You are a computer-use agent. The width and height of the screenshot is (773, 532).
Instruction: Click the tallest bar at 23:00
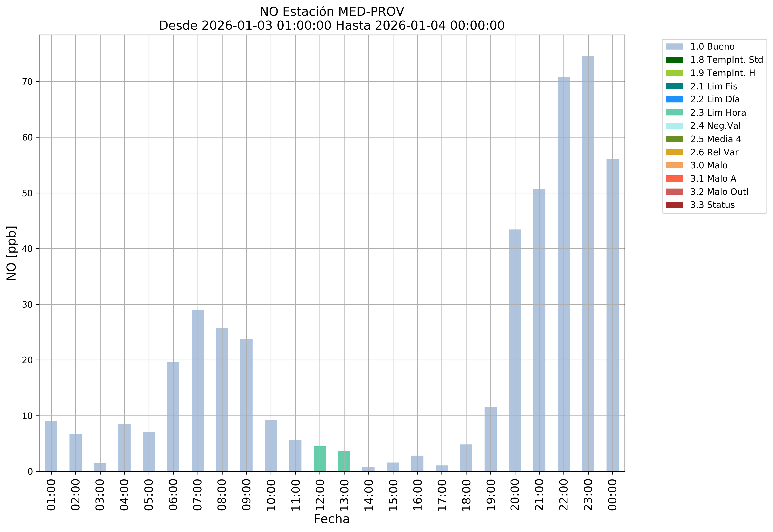588,263
